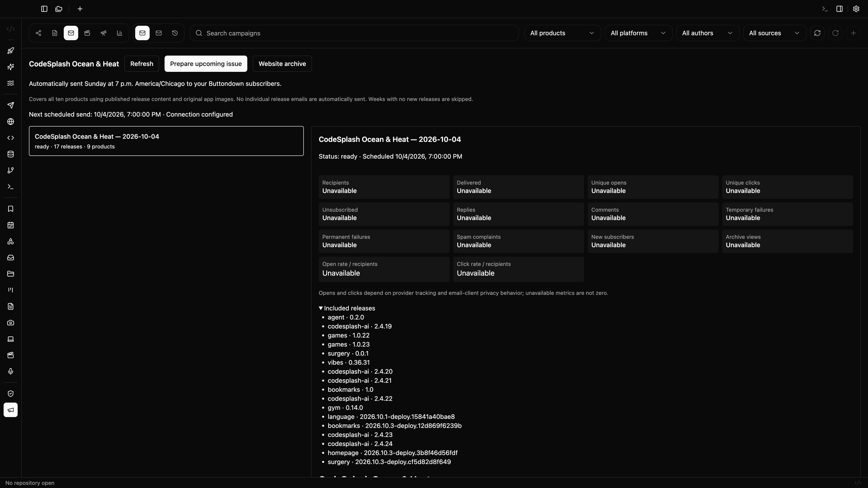Toggle the right split panel icon
The image size is (868, 488).
pyautogui.click(x=840, y=9)
